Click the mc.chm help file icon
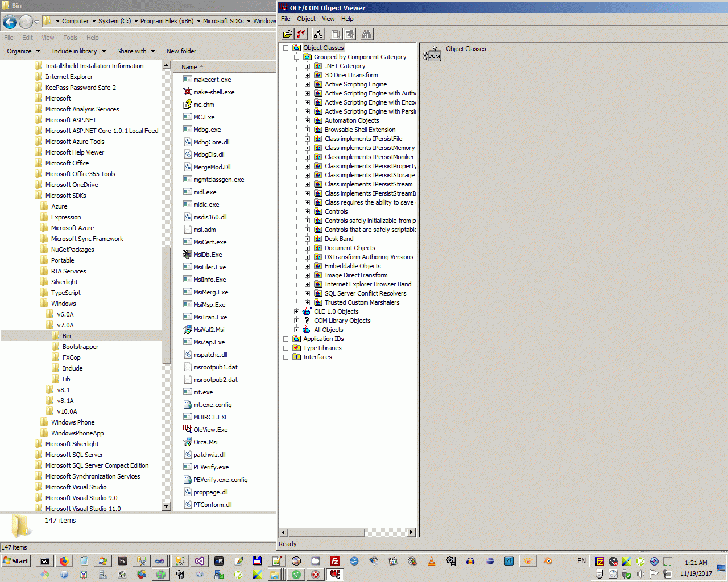The width and height of the screenshot is (728, 582). pos(188,104)
